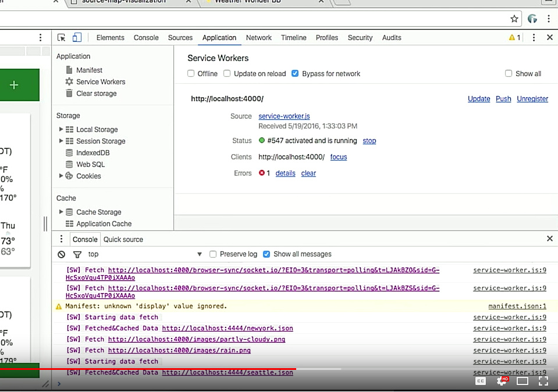The image size is (558, 392).
Task: Open the DevTools three-dot menu
Action: 534,37
